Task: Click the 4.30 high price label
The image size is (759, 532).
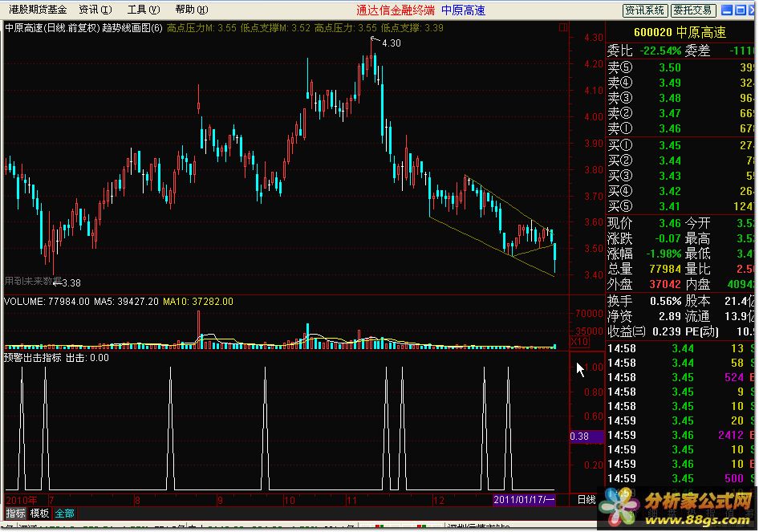Action: pos(391,43)
